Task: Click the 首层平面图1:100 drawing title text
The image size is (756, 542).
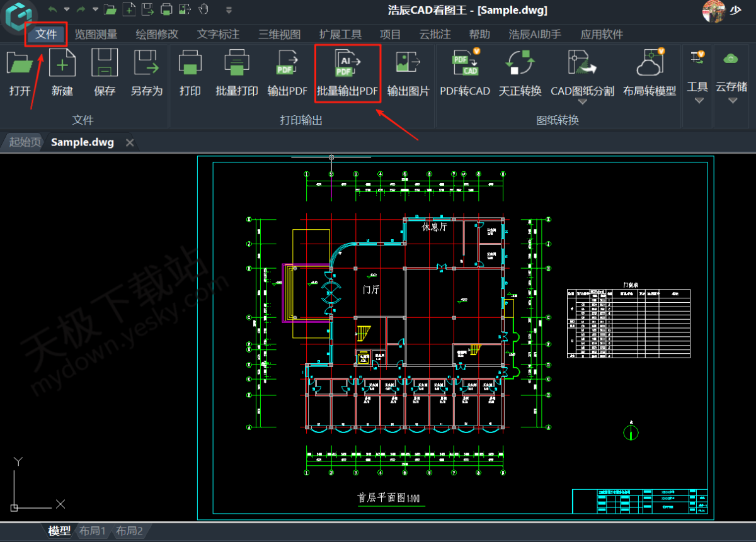Action: [389, 498]
